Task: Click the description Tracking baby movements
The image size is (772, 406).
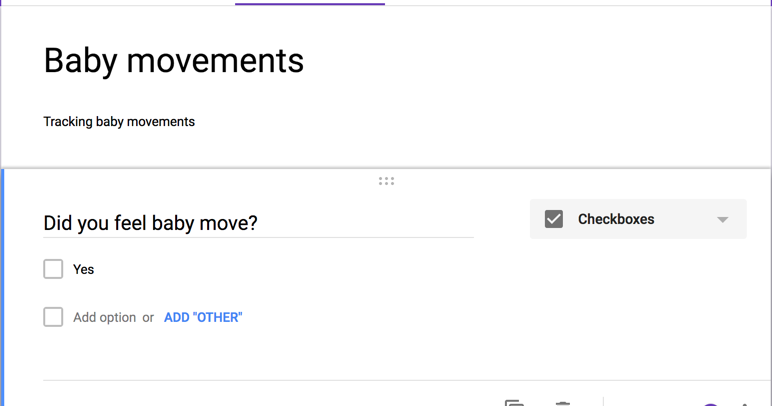Action: coord(119,122)
